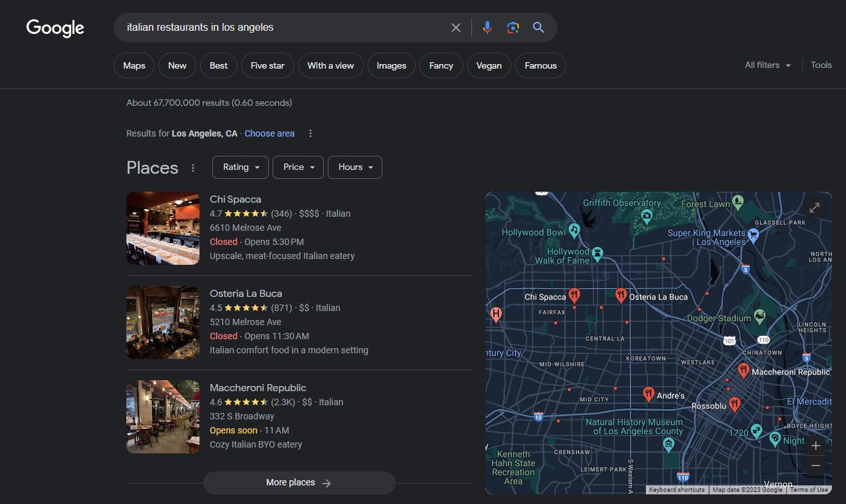The height and width of the screenshot is (504, 846).
Task: Select the Images filter chip
Action: [391, 65]
